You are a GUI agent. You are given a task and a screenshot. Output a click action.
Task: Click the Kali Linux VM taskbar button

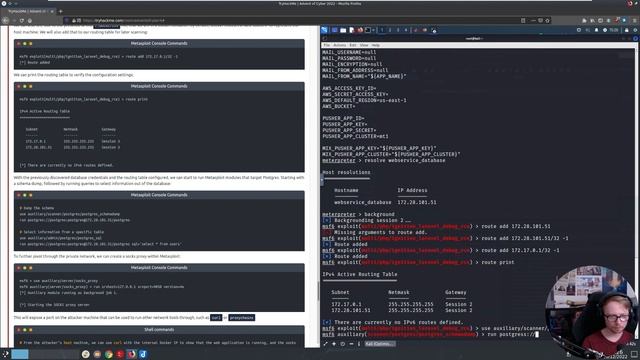click(x=380, y=344)
